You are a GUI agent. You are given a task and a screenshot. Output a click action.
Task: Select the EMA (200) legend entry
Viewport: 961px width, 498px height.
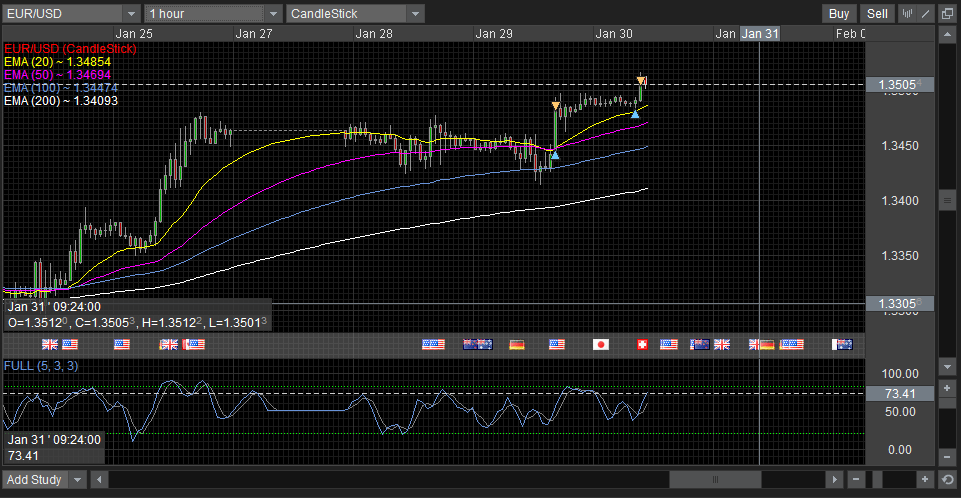click(61, 101)
